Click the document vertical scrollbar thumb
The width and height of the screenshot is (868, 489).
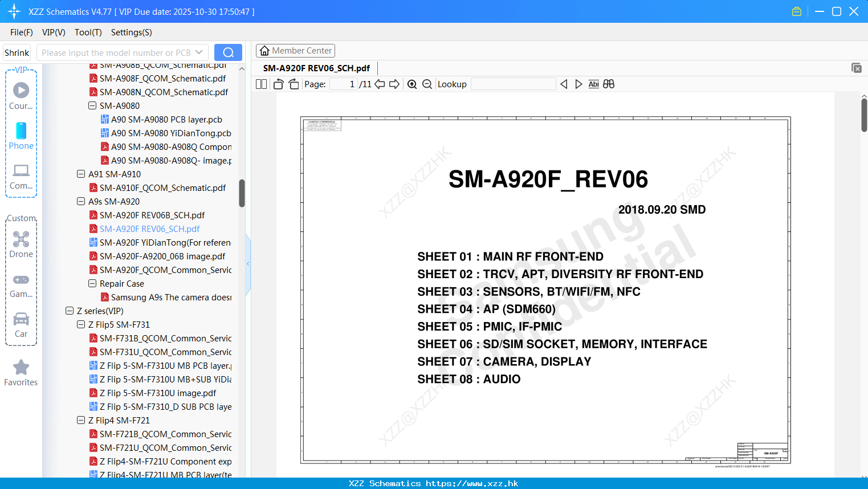click(864, 115)
